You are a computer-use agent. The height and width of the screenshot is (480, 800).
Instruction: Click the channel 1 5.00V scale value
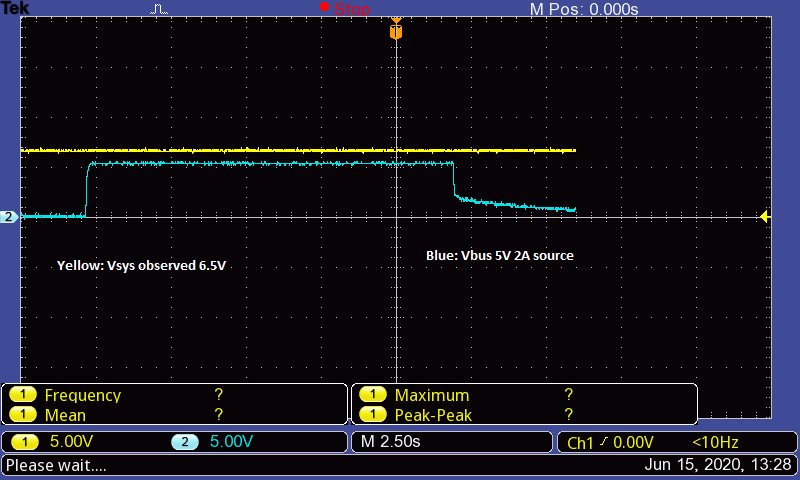pos(71,441)
